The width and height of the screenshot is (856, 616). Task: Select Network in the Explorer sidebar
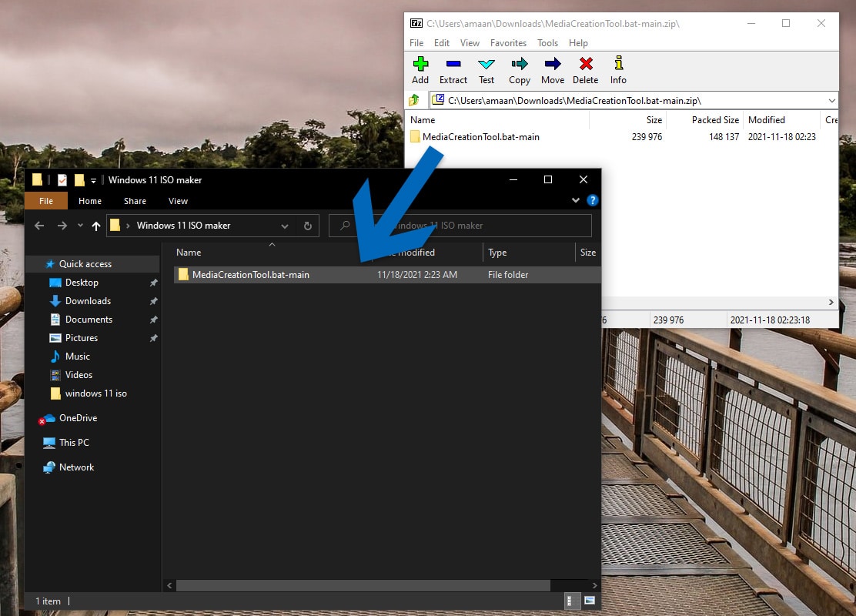[75, 467]
